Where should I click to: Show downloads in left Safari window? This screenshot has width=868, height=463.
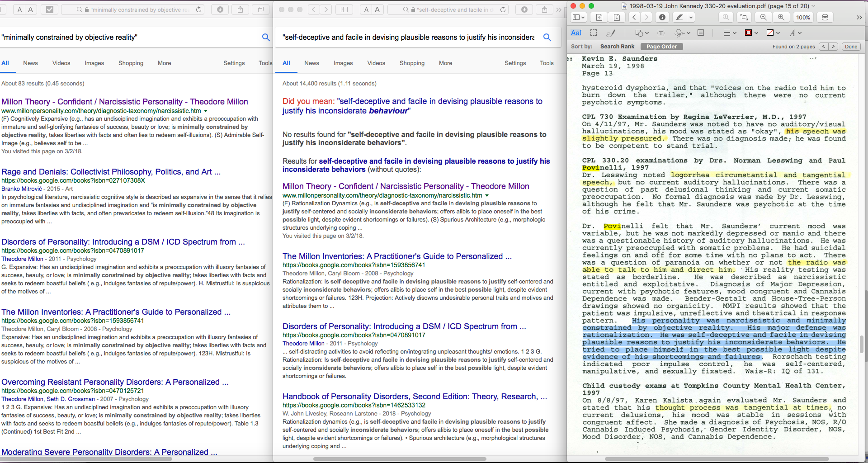click(220, 9)
